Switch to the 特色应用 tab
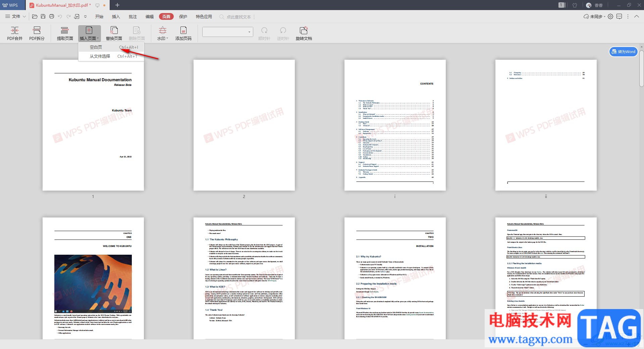The height and width of the screenshot is (349, 644). (x=204, y=16)
